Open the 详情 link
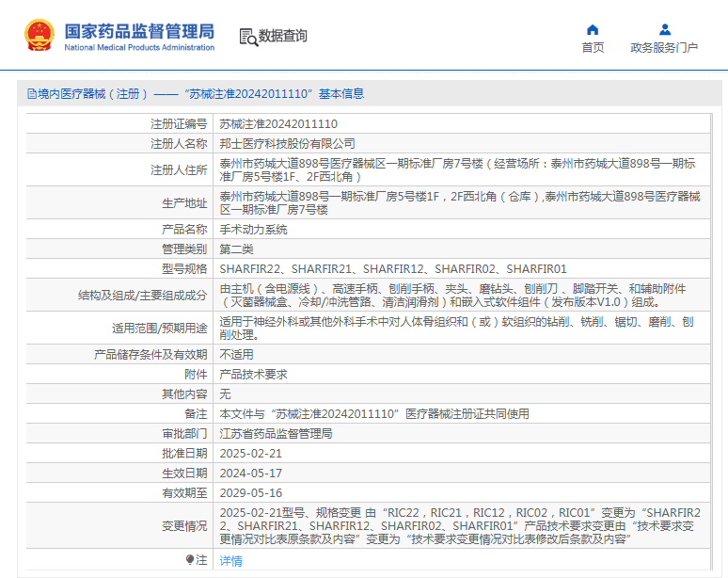Viewport: 728px width, 578px height. 230,561
